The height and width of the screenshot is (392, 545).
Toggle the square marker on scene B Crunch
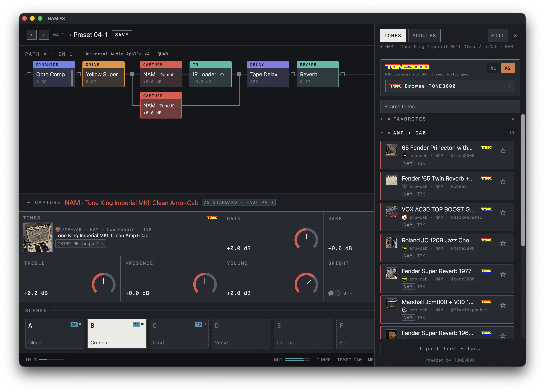(x=142, y=324)
